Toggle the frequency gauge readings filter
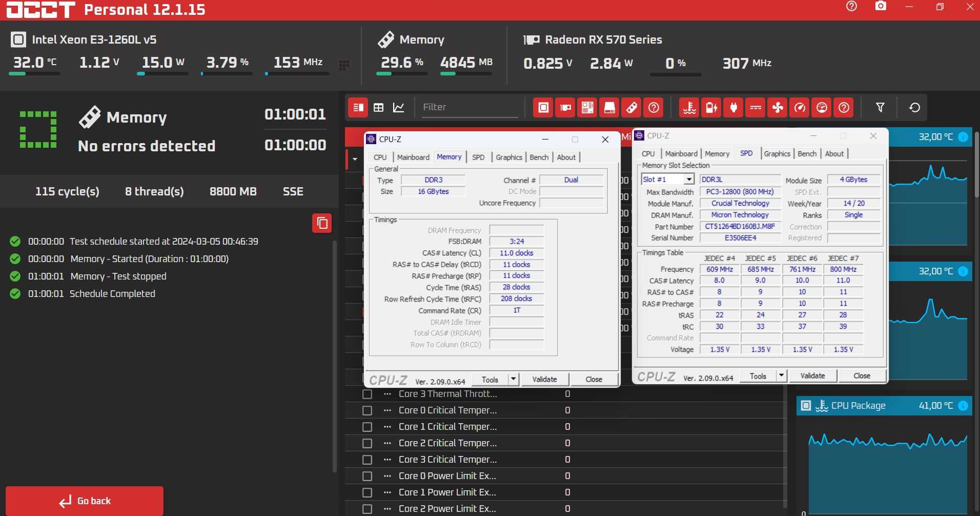980x516 pixels. point(800,107)
